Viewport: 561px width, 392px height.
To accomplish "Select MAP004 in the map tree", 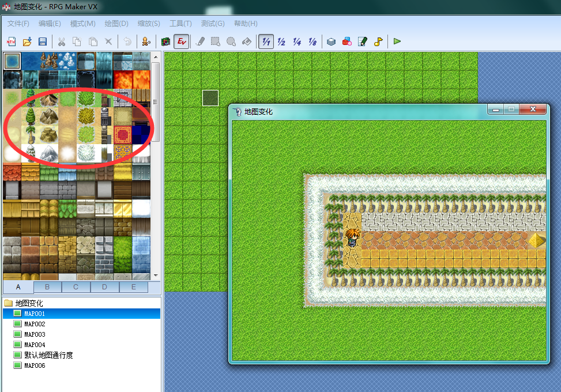I will pos(35,345).
